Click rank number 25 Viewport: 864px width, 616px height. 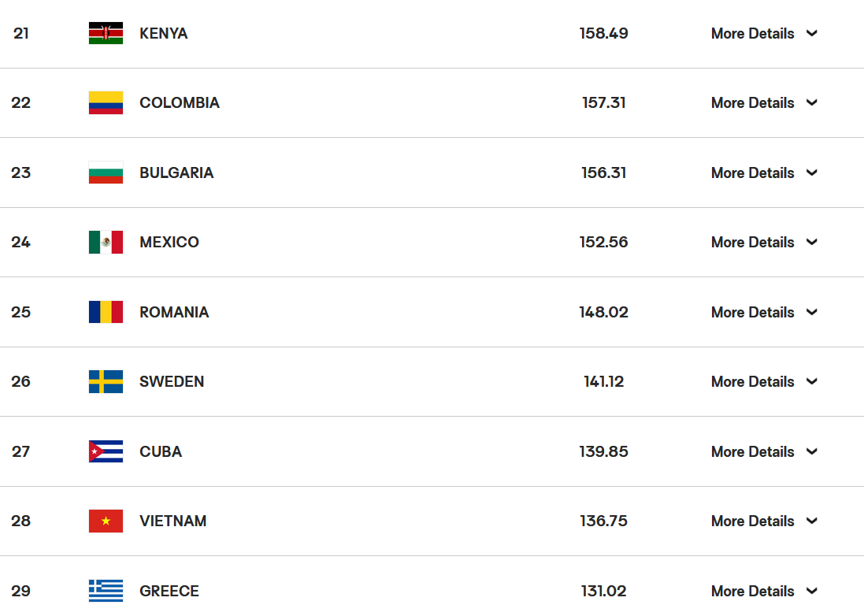click(x=21, y=312)
